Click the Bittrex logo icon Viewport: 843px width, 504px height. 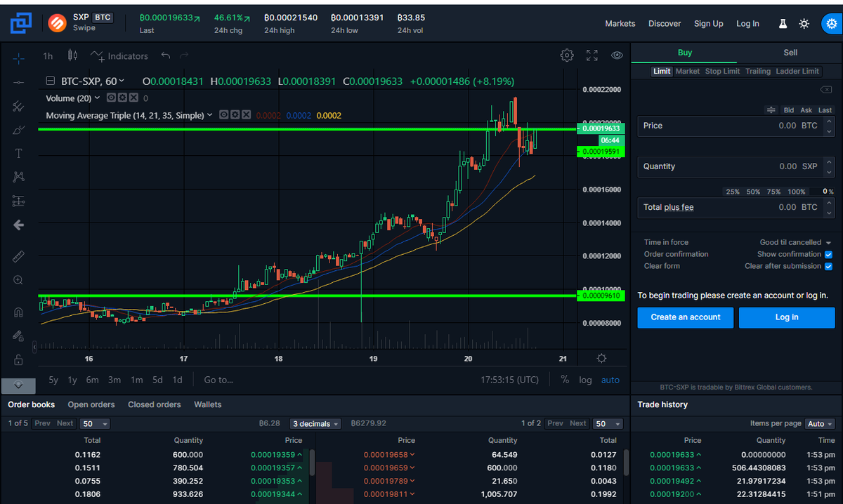(20, 23)
